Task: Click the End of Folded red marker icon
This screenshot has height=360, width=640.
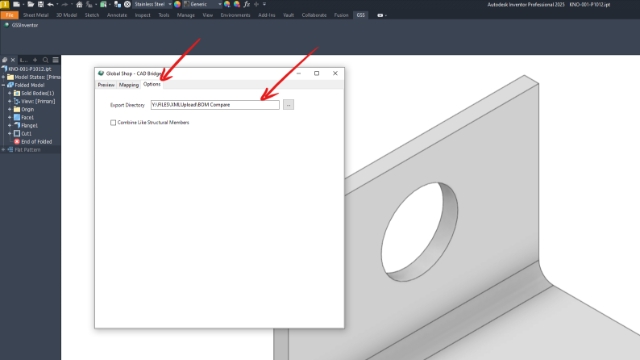Action: (17, 142)
